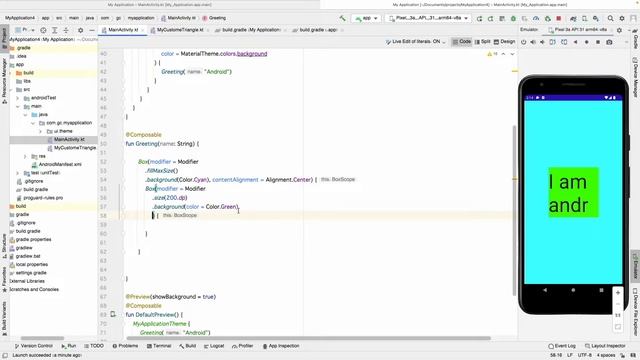This screenshot has width=640, height=360.
Task: Toggle the Favorites side tool button
Action: point(4,280)
